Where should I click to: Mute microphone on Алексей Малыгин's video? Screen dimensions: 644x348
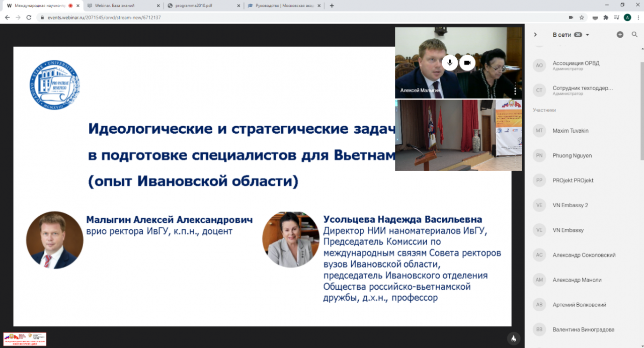point(450,62)
